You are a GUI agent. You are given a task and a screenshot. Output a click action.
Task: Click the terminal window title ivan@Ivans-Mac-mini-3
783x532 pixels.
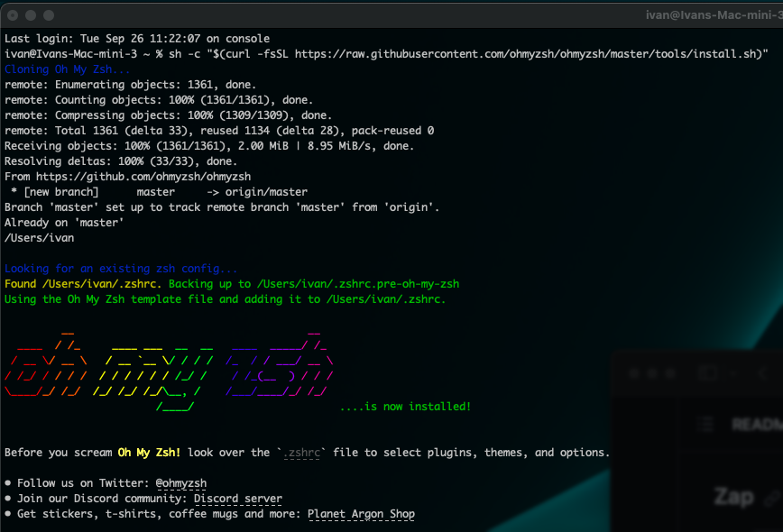click(x=714, y=15)
